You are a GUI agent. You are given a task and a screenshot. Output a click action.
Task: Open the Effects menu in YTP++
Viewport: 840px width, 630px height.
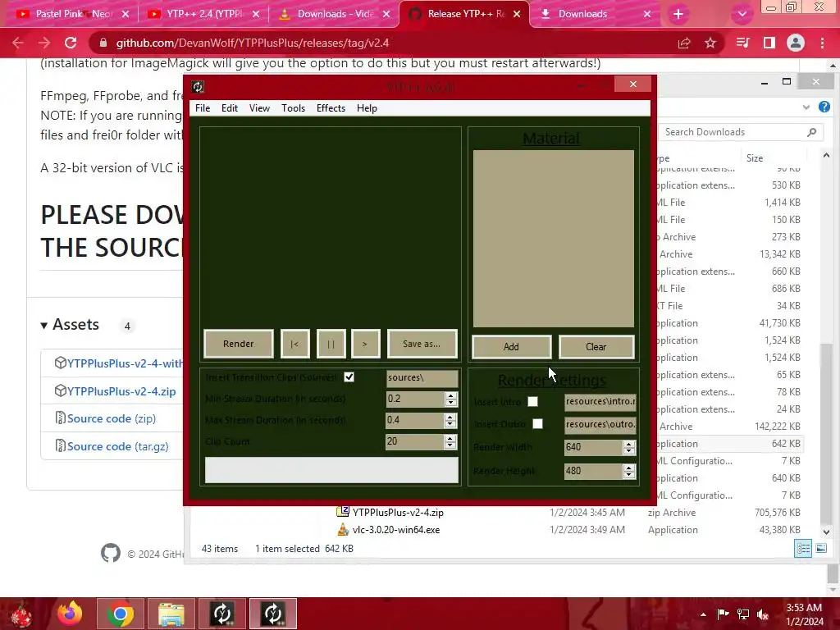click(331, 108)
